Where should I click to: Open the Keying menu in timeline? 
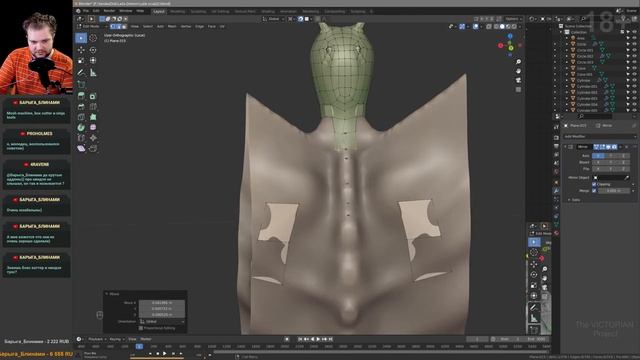click(116, 339)
